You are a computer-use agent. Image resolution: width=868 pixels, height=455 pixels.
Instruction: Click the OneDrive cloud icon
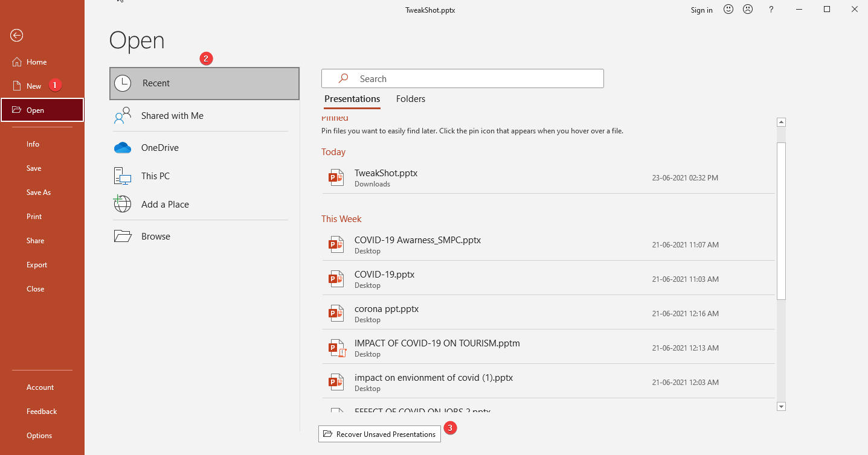[123, 147]
